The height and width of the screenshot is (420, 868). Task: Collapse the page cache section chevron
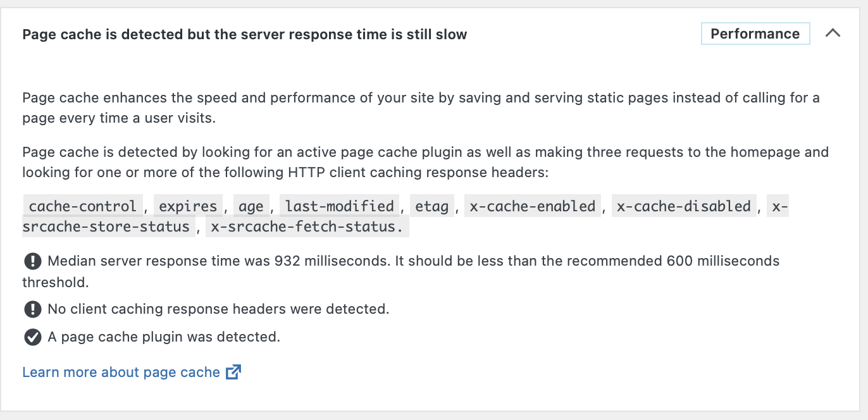pos(833,34)
